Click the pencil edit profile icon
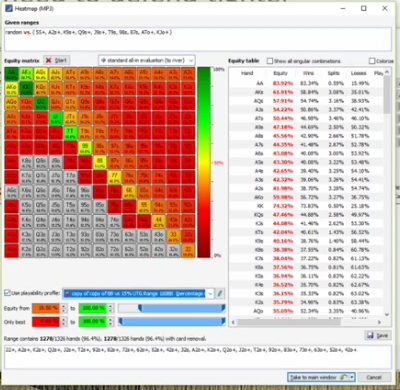 (x=220, y=294)
